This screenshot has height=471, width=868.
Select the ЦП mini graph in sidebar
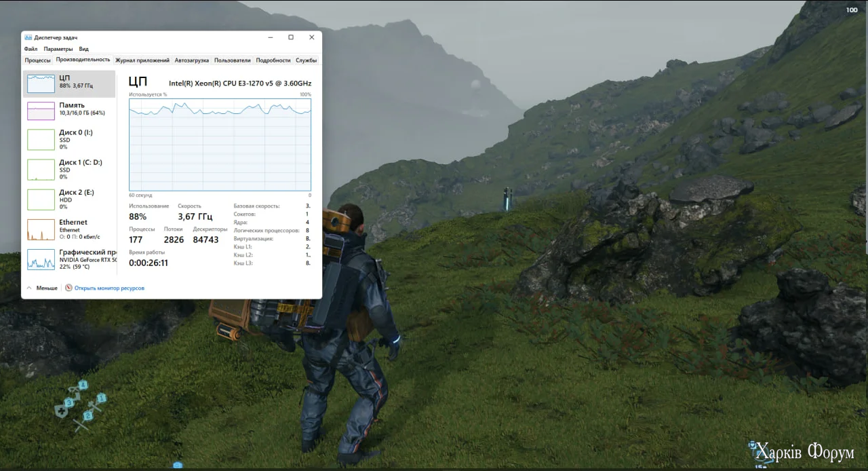click(41, 83)
